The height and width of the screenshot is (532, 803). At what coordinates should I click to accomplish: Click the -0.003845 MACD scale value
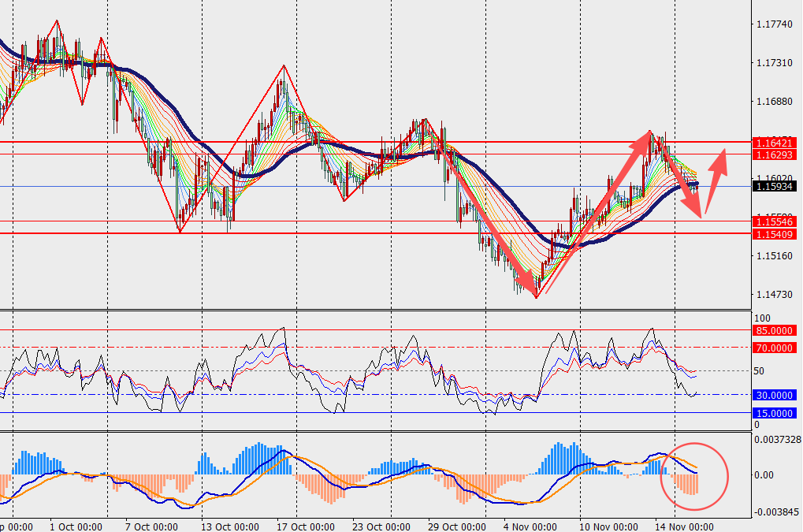776,512
